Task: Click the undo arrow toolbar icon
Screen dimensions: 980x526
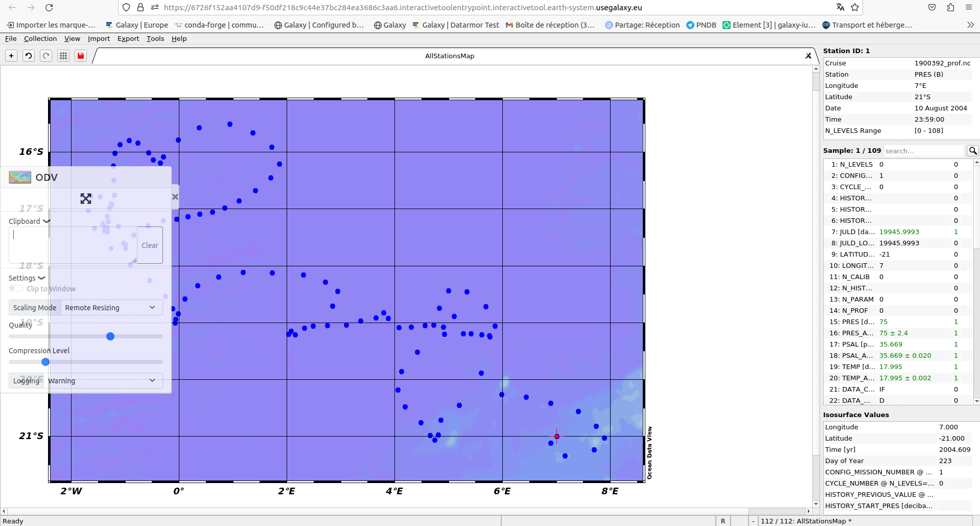Action: tap(29, 56)
